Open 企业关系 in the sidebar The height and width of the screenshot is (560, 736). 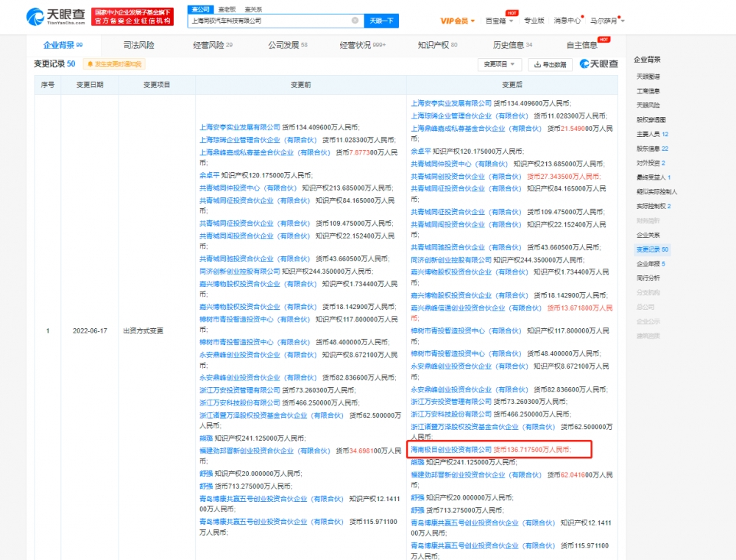point(648,235)
